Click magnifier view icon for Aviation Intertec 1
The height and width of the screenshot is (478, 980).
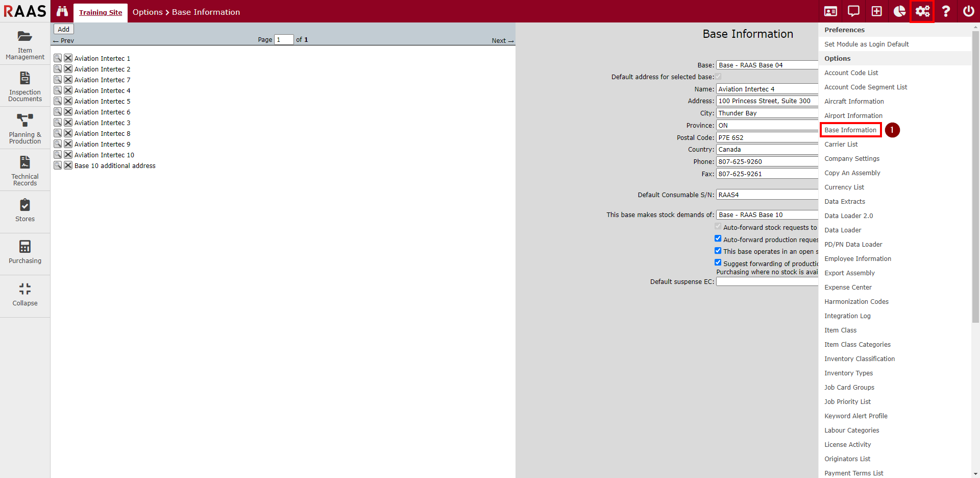pyautogui.click(x=58, y=58)
